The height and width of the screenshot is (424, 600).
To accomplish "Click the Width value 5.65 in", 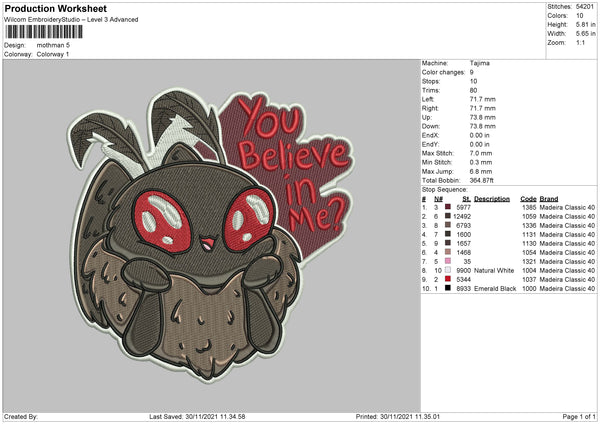I will coord(586,34).
